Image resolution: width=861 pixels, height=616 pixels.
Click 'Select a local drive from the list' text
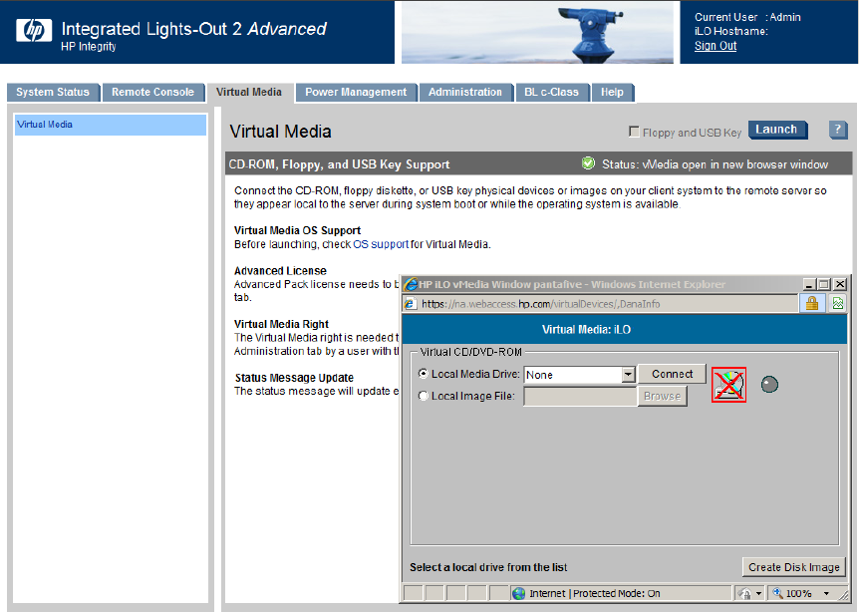[488, 567]
